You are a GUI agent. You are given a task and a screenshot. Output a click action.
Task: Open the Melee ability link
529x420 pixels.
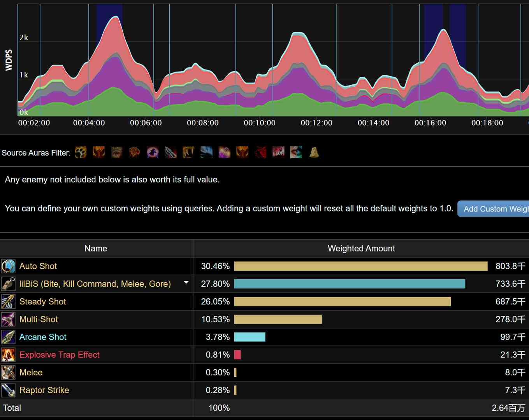pos(31,372)
